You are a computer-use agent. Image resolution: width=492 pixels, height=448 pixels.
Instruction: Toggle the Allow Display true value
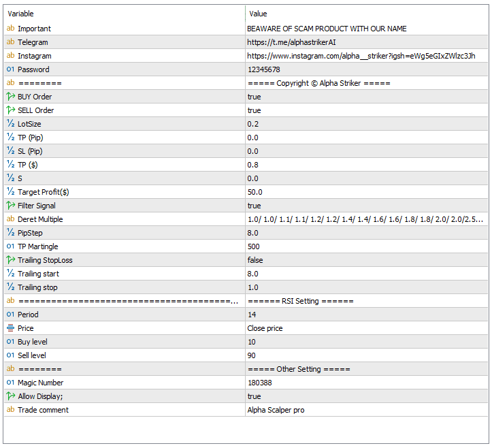(x=367, y=396)
